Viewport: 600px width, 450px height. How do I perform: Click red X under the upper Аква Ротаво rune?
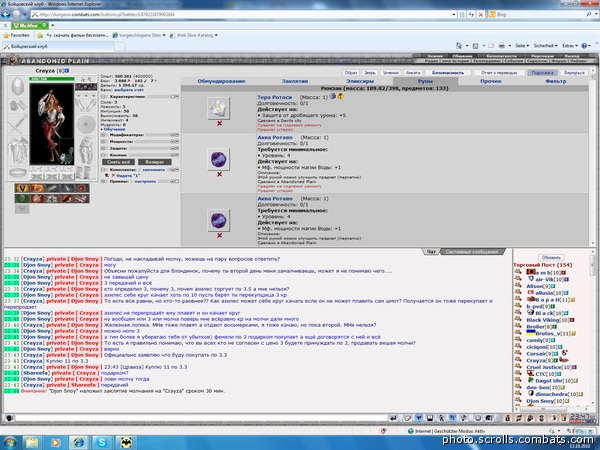tap(219, 174)
